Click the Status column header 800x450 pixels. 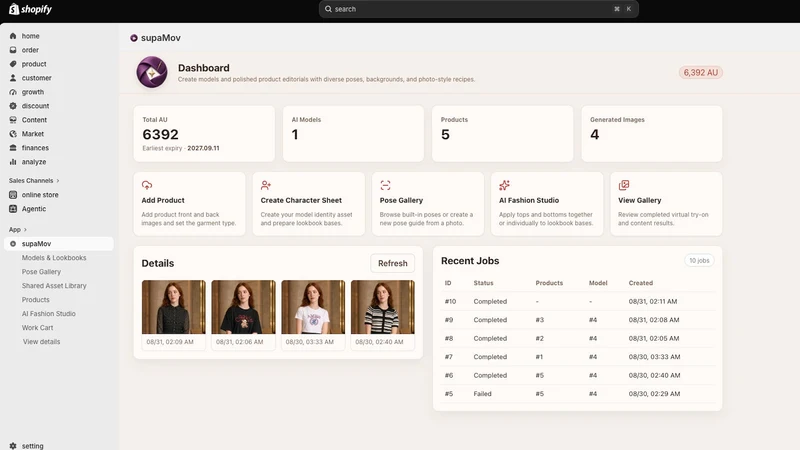pos(483,283)
